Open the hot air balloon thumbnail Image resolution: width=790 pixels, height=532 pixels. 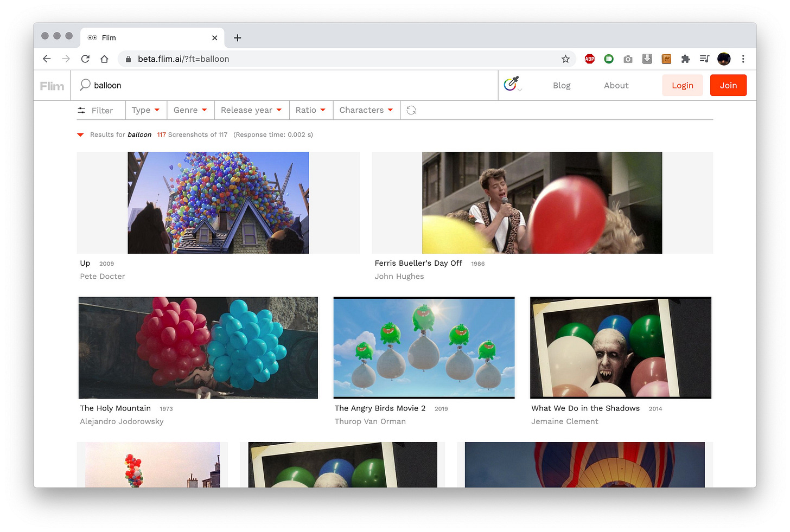click(584, 465)
